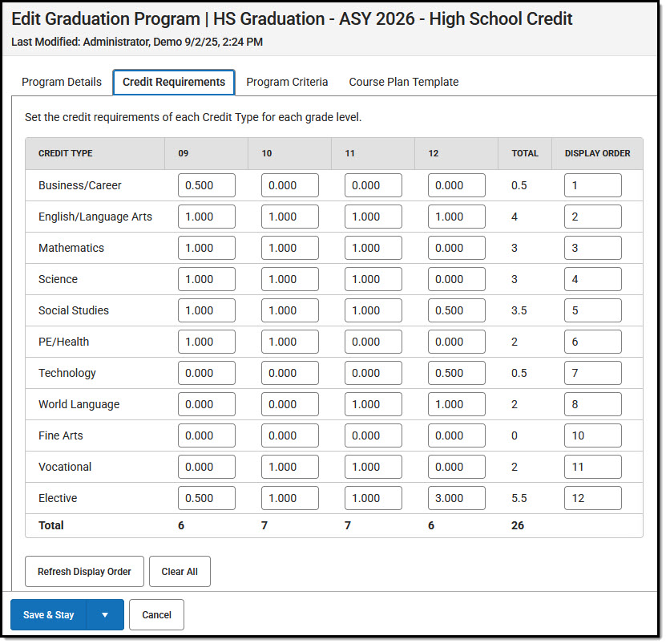Click the grand total value 26

(x=518, y=525)
